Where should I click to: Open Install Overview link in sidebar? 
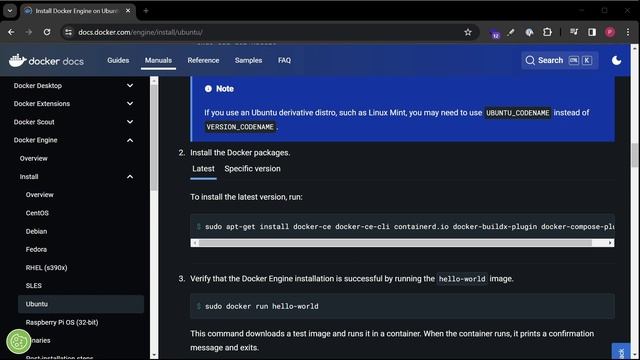pos(40,195)
